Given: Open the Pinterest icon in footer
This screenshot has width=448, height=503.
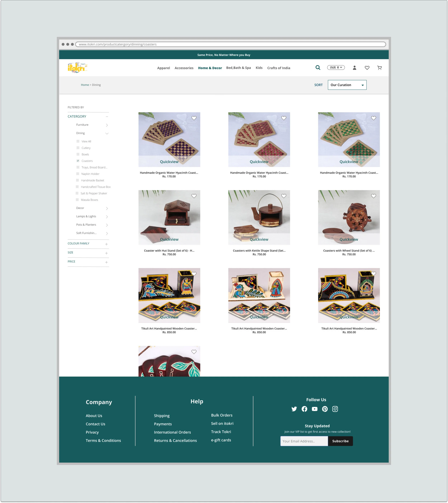Looking at the screenshot, I should click(x=325, y=409).
